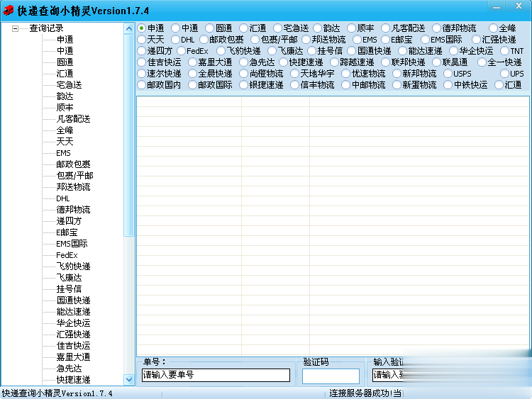
Task: Open 申通 in the query record tree
Action: 65,39
